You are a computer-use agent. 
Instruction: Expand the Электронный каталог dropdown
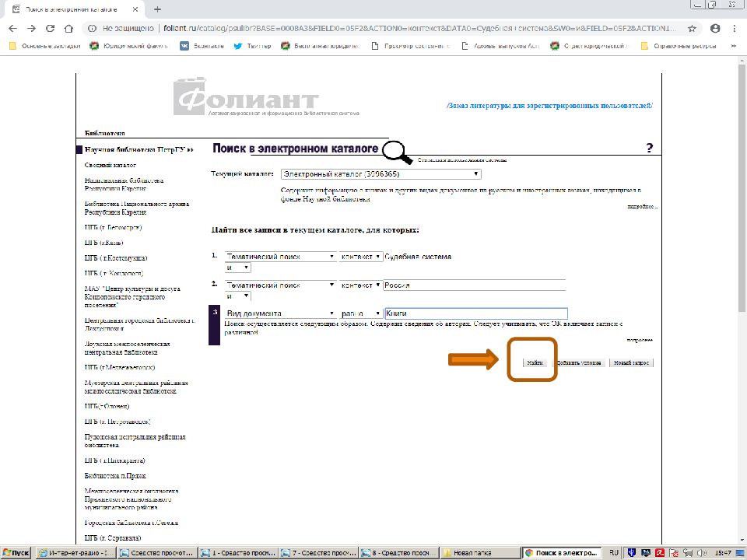(x=381, y=174)
